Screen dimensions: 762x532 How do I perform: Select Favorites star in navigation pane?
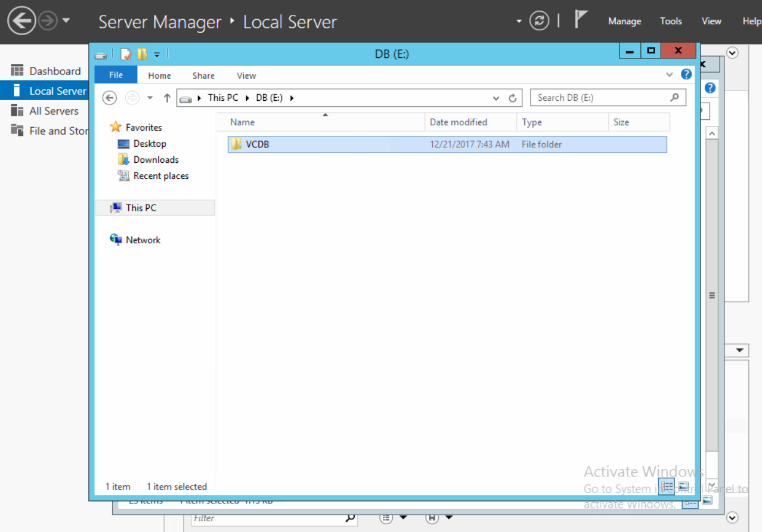[116, 127]
